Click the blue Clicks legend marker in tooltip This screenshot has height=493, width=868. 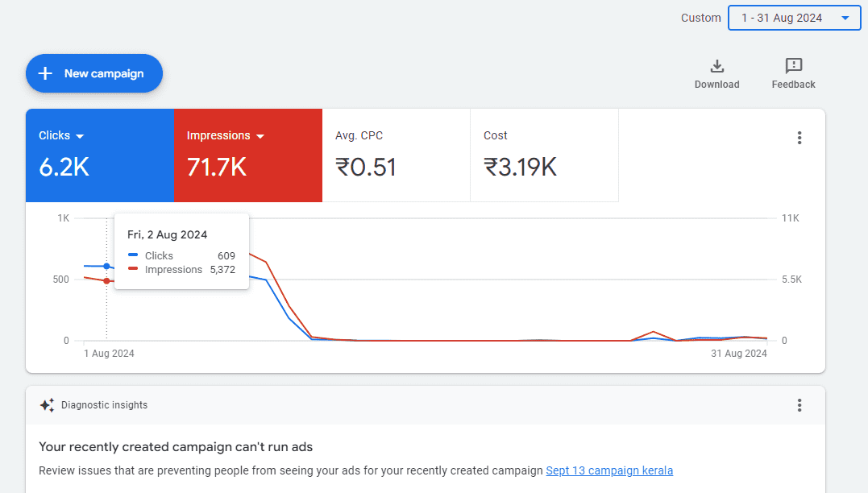tap(134, 255)
